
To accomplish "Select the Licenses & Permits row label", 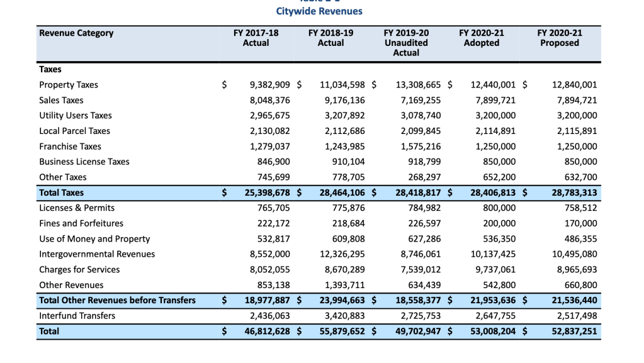I will point(77,208).
